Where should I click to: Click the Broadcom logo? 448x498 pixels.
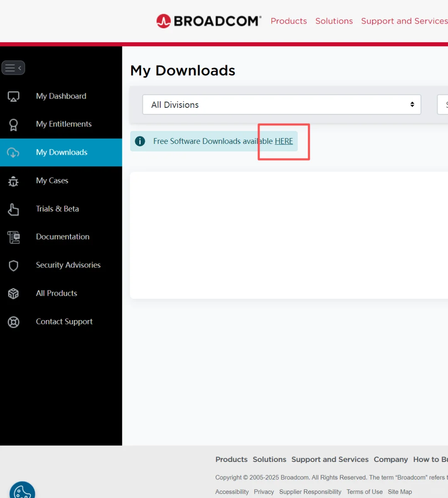[x=209, y=21]
